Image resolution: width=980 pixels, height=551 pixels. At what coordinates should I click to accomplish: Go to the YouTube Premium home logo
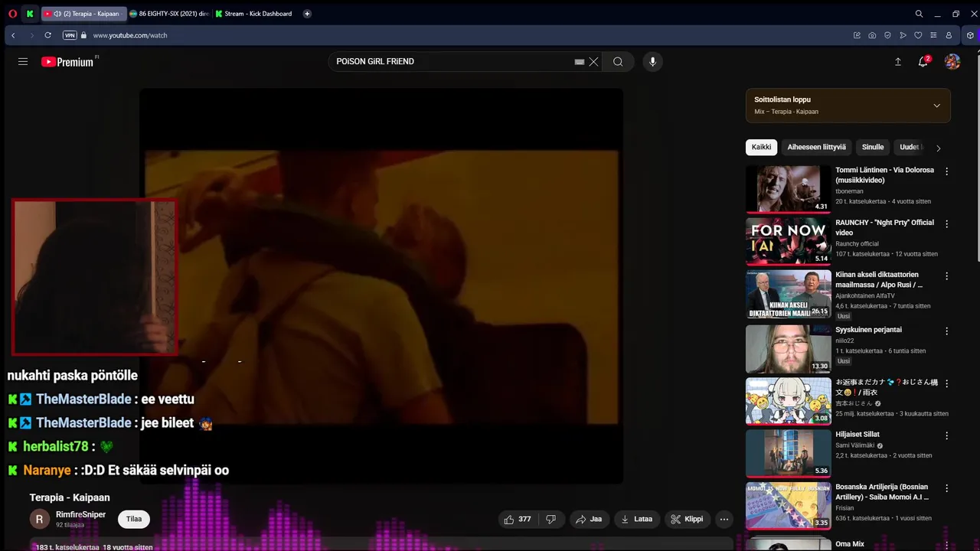pyautogui.click(x=68, y=62)
